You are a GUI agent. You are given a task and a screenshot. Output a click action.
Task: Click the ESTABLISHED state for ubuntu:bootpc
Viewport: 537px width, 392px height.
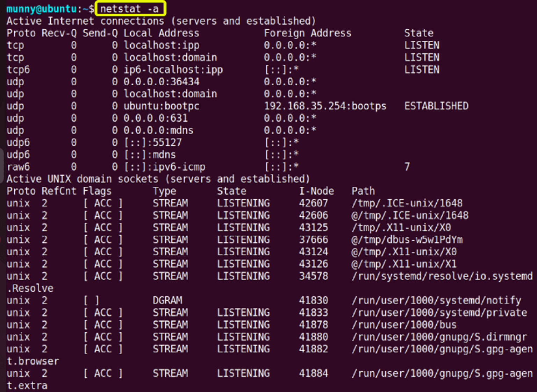click(x=436, y=106)
